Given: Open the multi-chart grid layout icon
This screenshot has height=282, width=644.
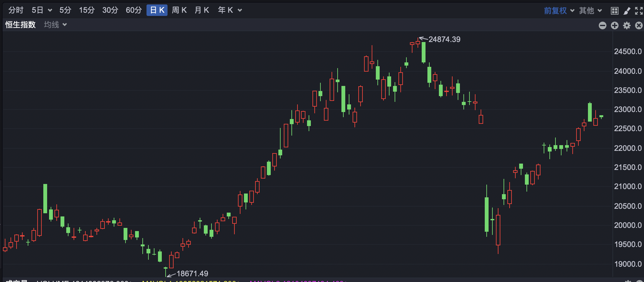Looking at the screenshot, I should [x=614, y=11].
